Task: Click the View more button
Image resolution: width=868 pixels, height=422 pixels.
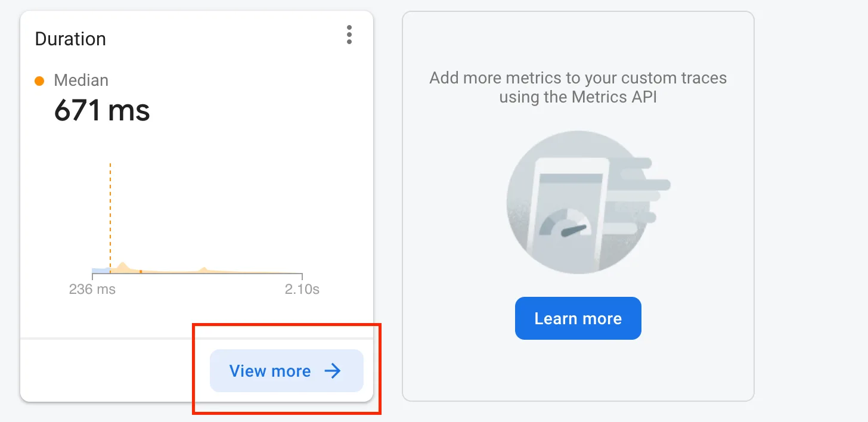Action: coord(286,371)
